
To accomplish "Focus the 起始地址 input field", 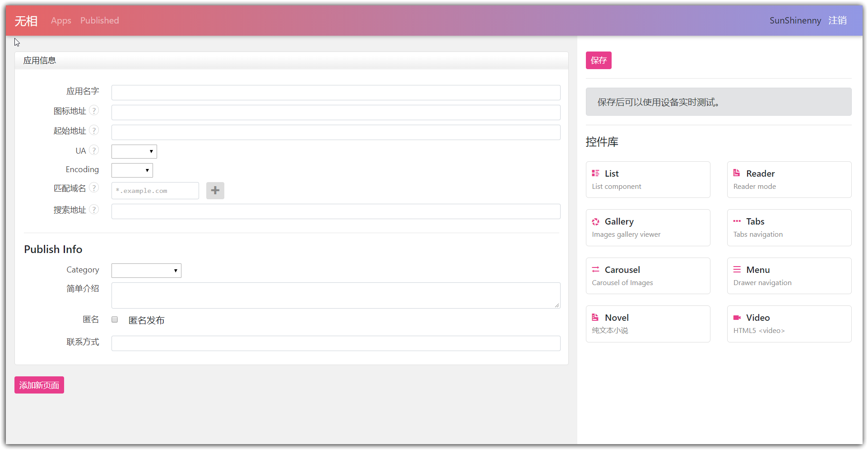I will tap(336, 132).
